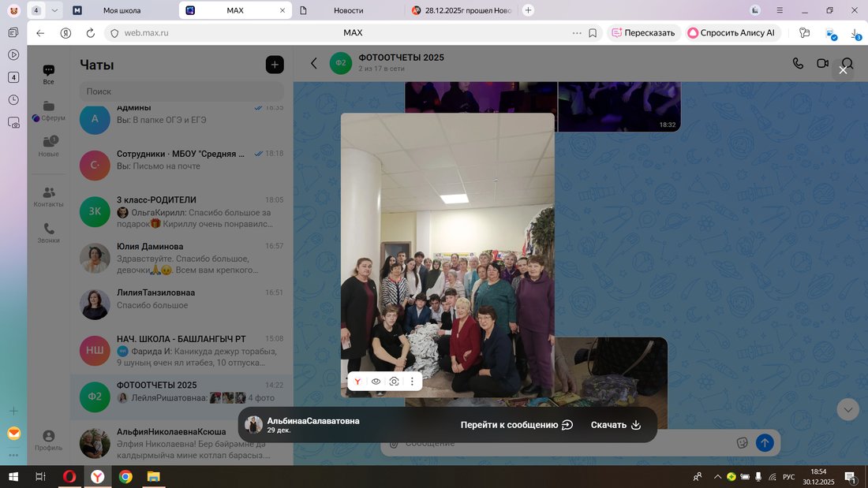Toggle bookmark for the current page

click(x=593, y=33)
